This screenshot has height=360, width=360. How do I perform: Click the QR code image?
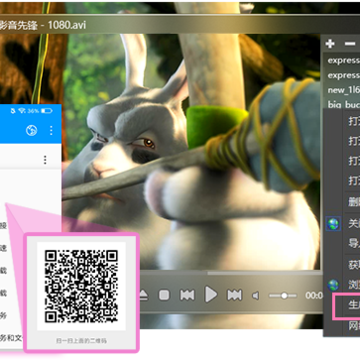(81, 286)
